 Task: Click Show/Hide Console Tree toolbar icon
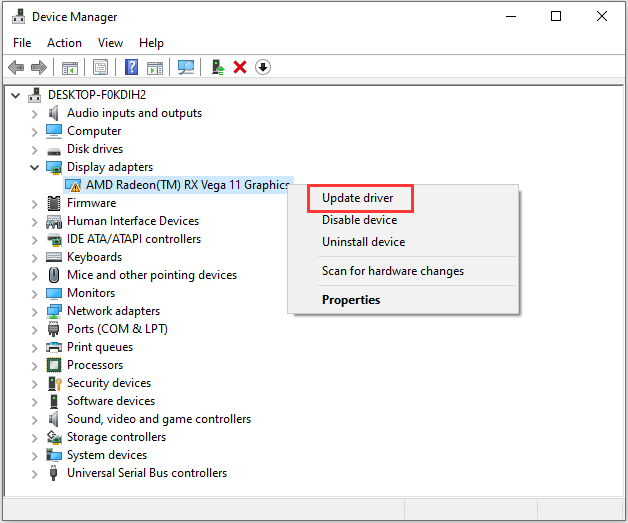[70, 67]
